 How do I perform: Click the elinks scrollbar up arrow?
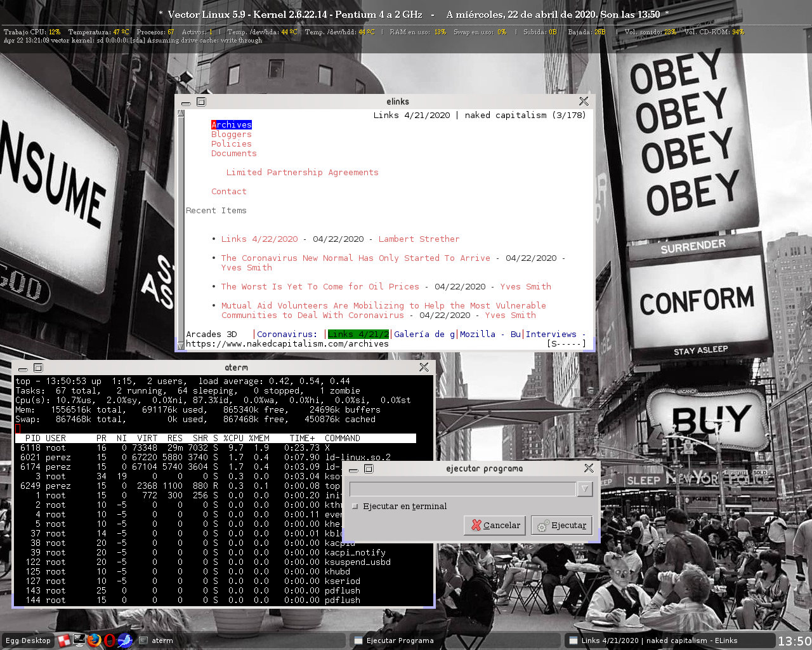[181, 114]
